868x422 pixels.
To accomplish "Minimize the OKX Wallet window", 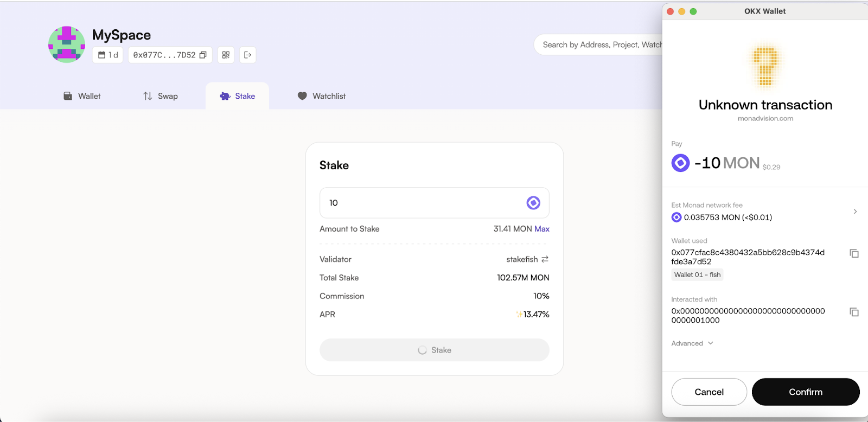I will pyautogui.click(x=682, y=11).
